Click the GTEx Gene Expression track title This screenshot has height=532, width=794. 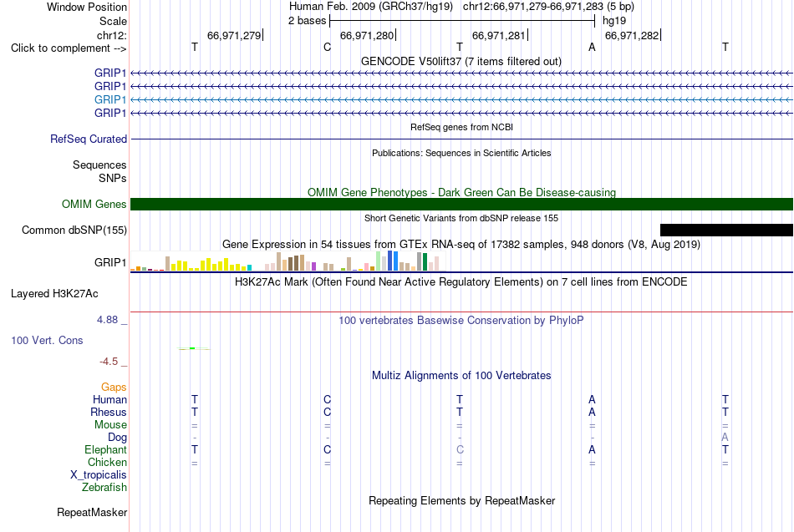pyautogui.click(x=461, y=245)
